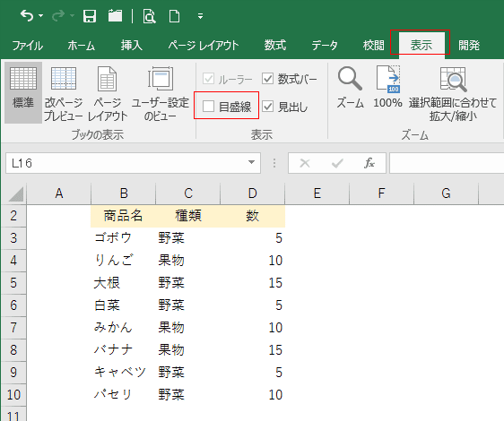Select column E header

click(x=317, y=193)
